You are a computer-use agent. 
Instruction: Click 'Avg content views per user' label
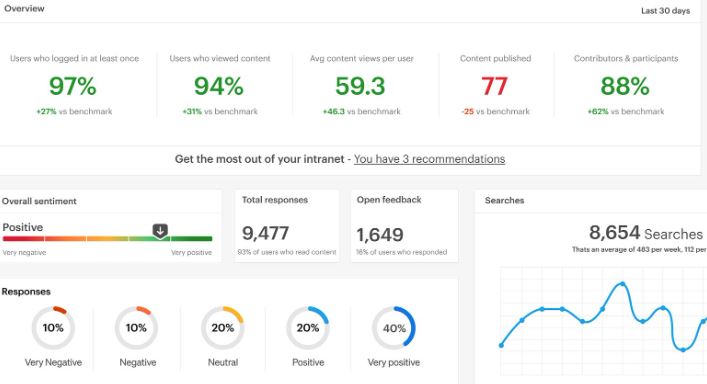point(362,59)
